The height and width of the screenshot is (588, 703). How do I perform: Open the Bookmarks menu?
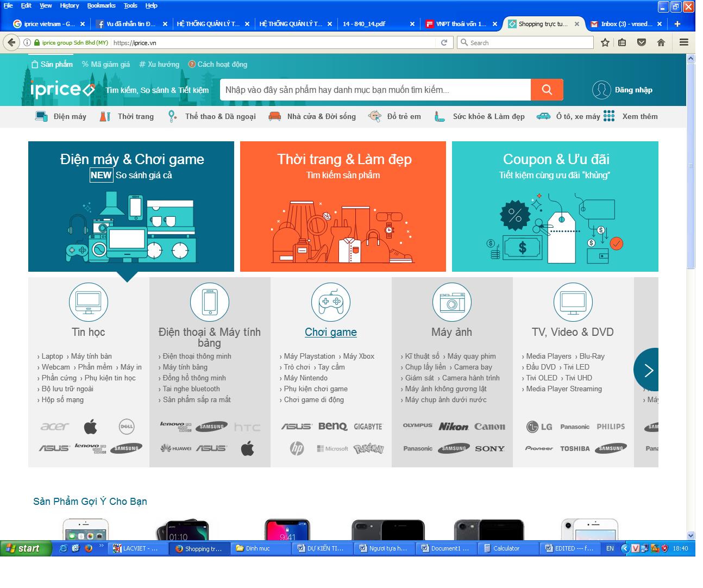tap(101, 5)
